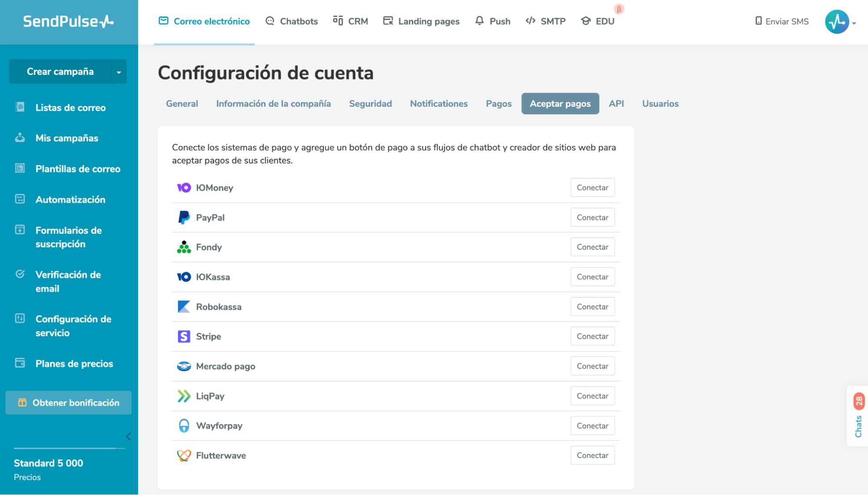Click the Robokassa logo icon
The image size is (868, 495).
click(x=184, y=307)
